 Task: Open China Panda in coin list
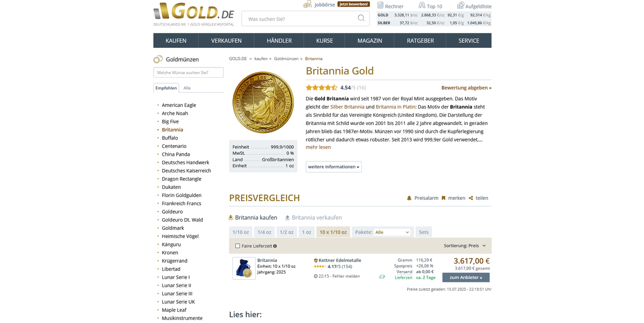pos(176,154)
